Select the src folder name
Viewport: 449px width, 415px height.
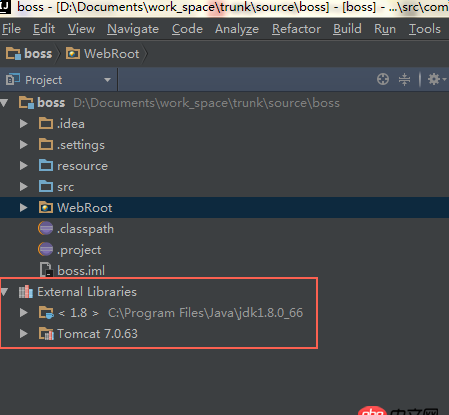[65, 187]
